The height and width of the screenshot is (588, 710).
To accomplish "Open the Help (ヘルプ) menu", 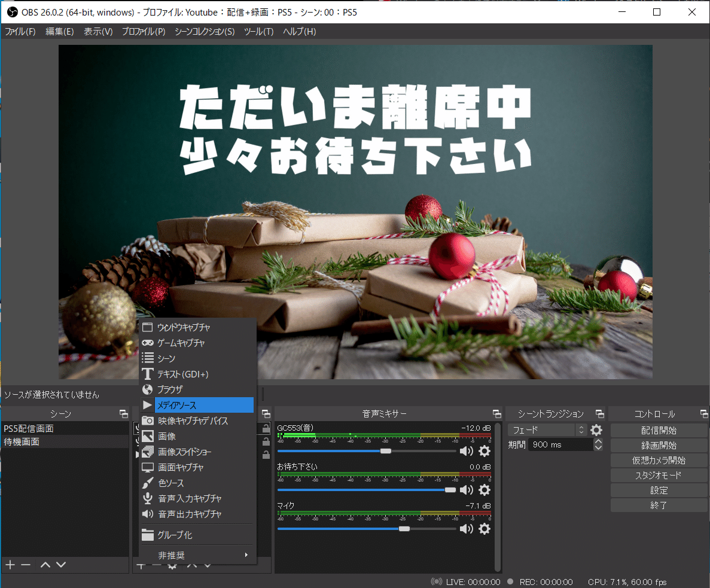I will (299, 31).
